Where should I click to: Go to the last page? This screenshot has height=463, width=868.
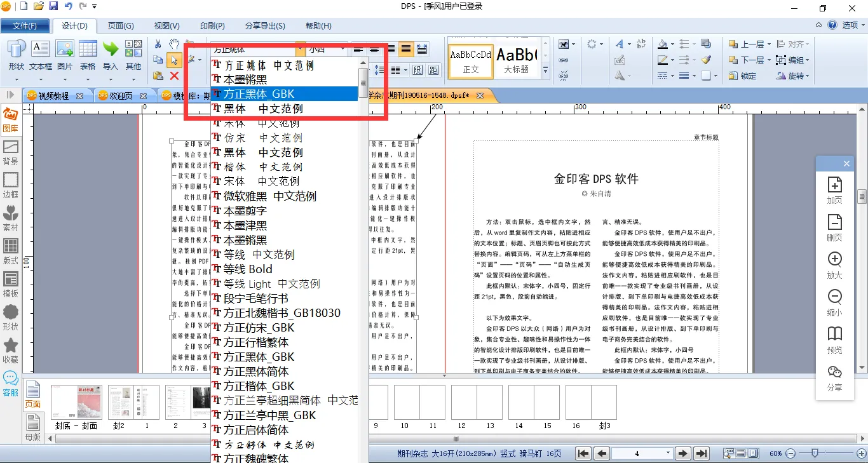click(701, 453)
